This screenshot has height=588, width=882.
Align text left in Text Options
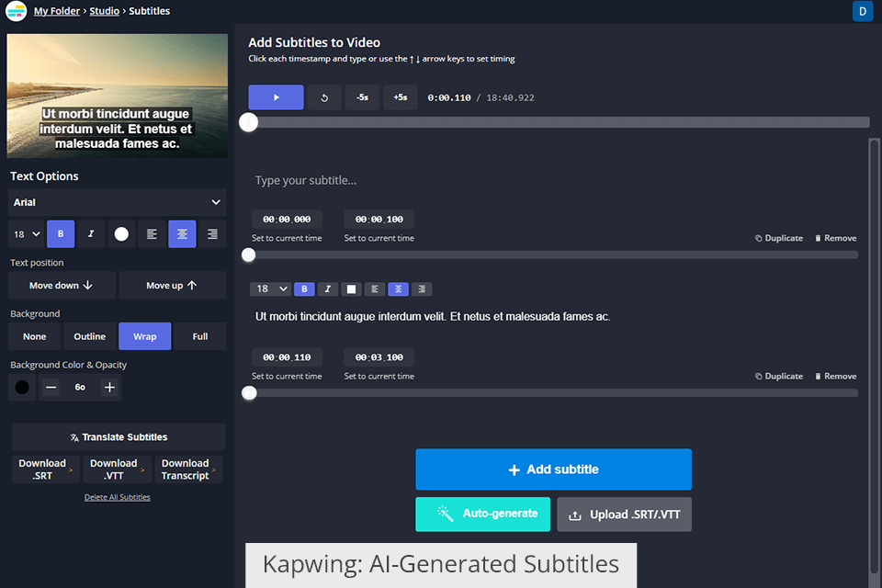(x=152, y=234)
